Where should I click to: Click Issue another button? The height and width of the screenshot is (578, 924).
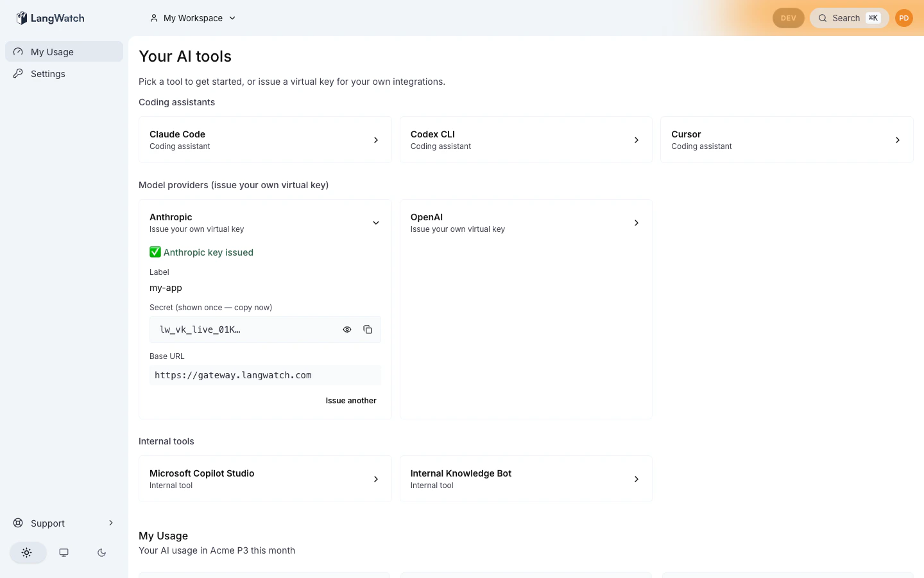point(351,400)
